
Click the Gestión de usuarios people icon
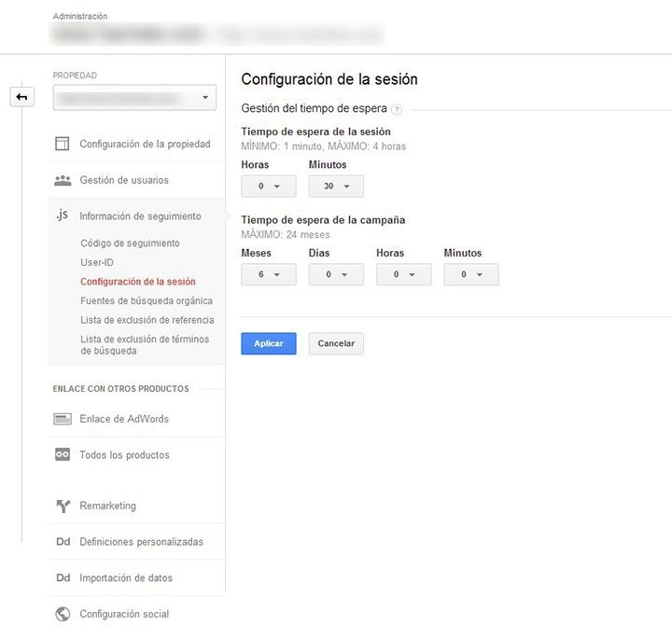(63, 180)
